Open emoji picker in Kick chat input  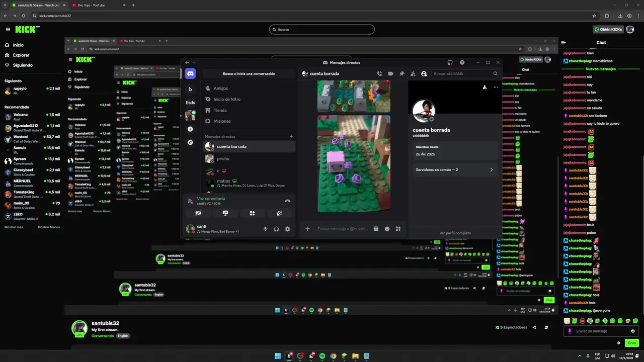tap(633, 331)
